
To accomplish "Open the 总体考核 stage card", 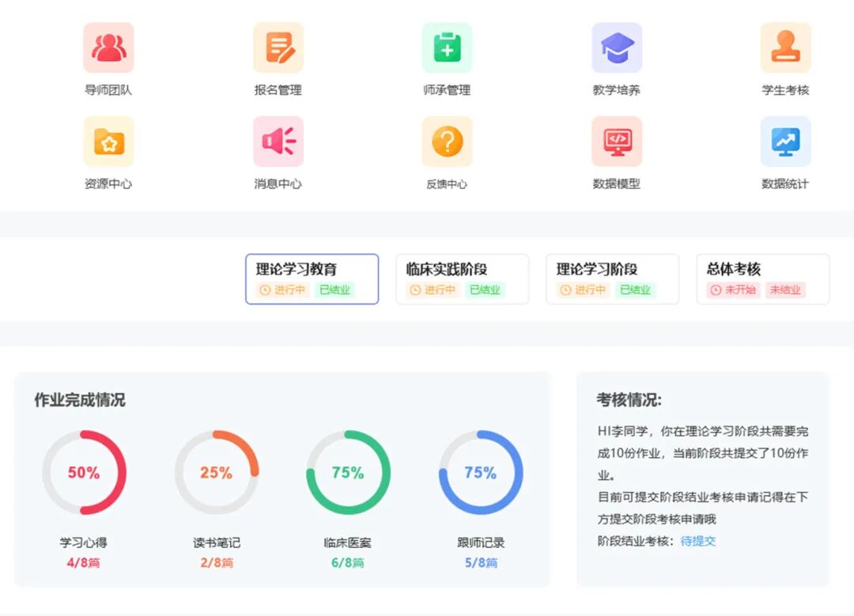I will point(761,278).
